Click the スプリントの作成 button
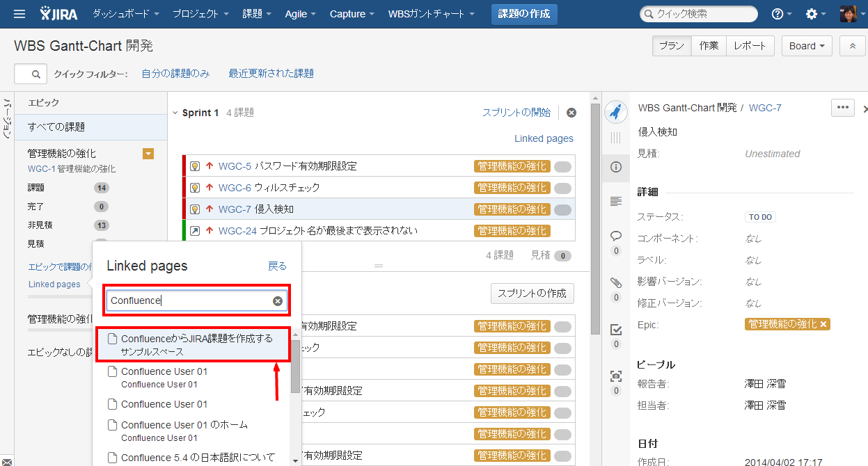868x466 pixels. coord(532,294)
